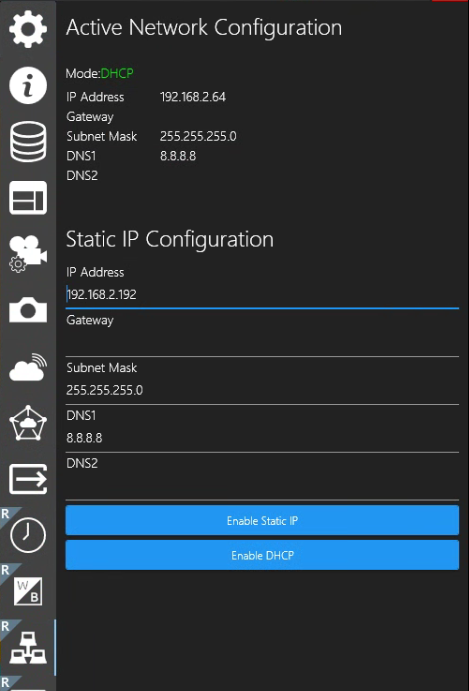Click the Subnet Mask input field
The image size is (469, 691).
pos(262,390)
